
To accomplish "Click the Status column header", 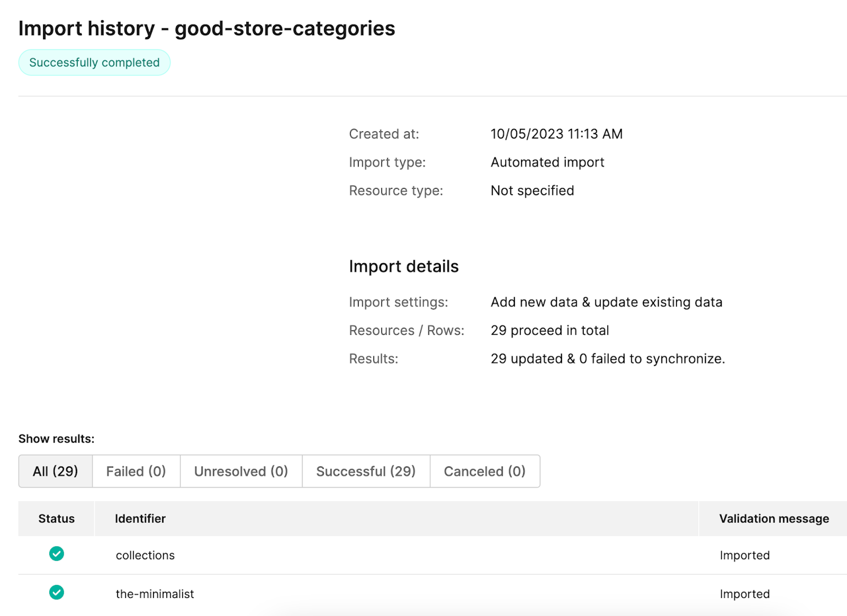I will click(x=56, y=518).
